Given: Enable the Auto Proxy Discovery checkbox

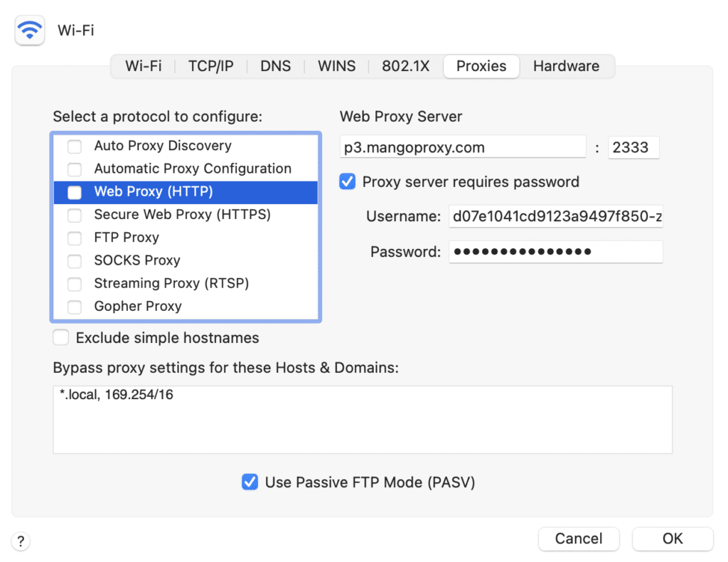Looking at the screenshot, I should [74, 147].
